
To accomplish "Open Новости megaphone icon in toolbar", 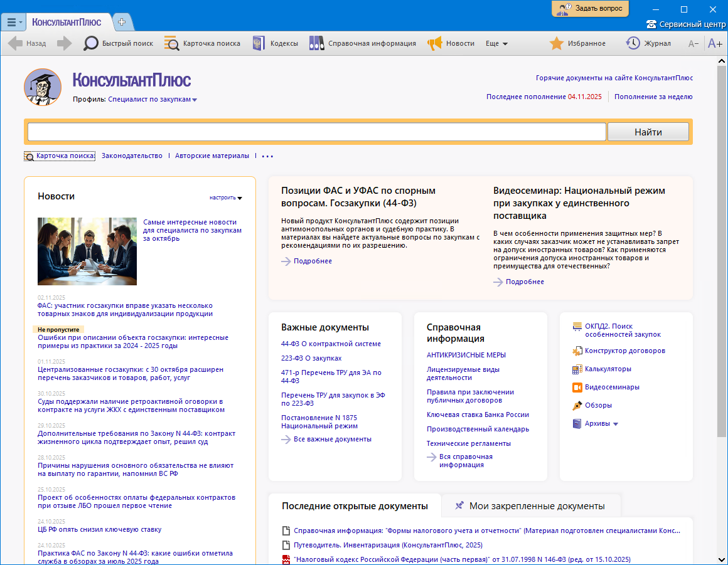I will coord(435,43).
